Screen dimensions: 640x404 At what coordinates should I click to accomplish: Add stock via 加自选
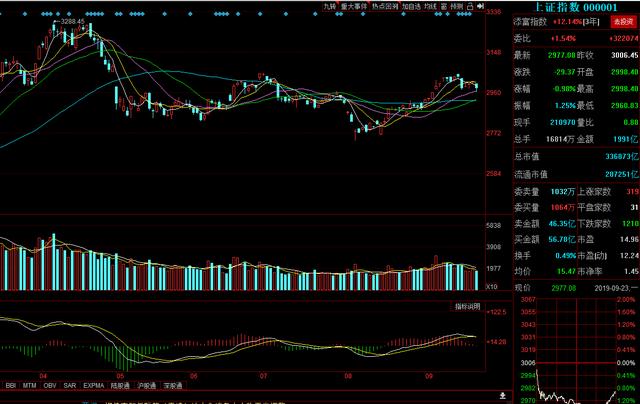pyautogui.click(x=411, y=6)
